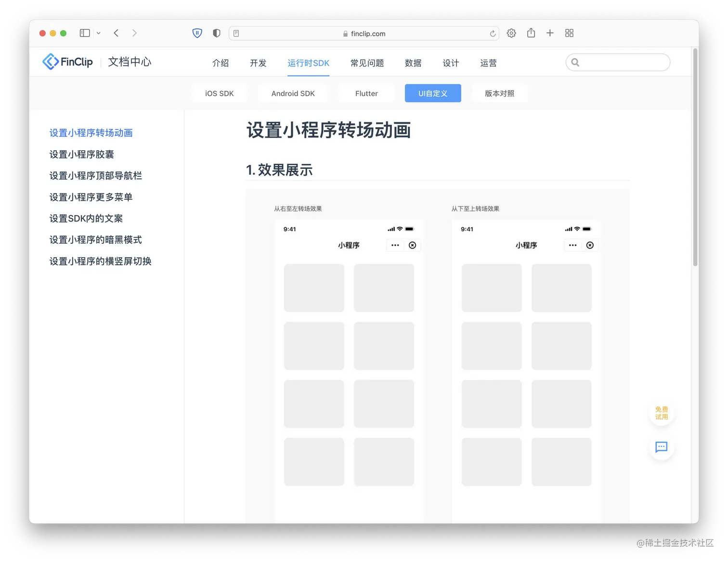Open 设置SDK内的文案 in the sidebar
This screenshot has width=728, height=562.
click(x=86, y=218)
